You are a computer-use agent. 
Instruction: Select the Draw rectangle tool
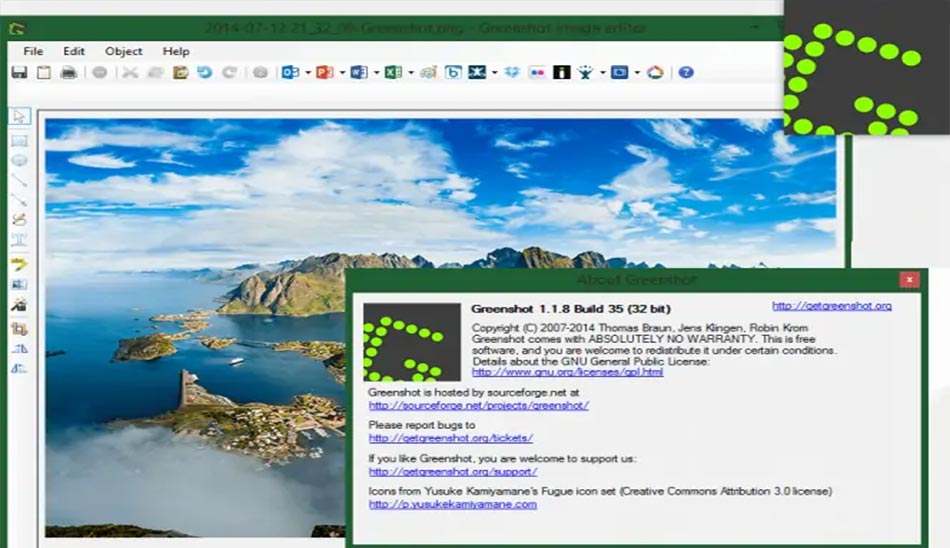tap(19, 141)
